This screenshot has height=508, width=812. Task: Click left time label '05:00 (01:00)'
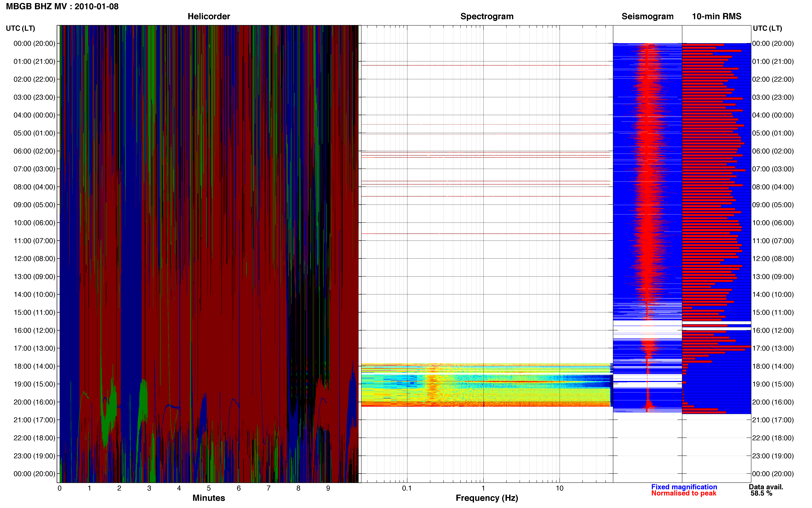pyautogui.click(x=34, y=133)
